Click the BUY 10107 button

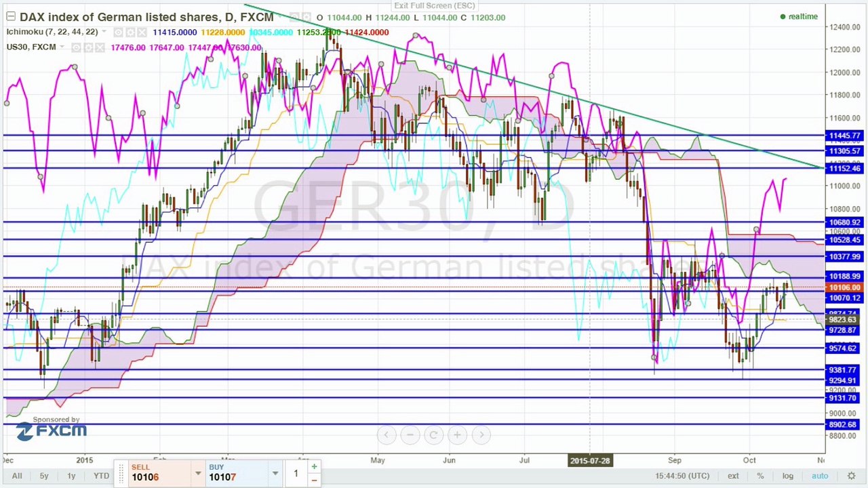[x=236, y=472]
